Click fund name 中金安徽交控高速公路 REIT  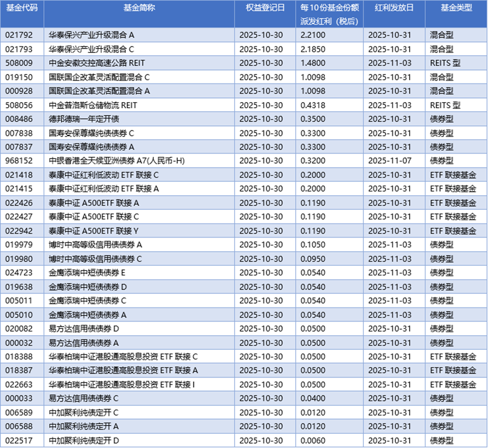pyautogui.click(x=97, y=63)
